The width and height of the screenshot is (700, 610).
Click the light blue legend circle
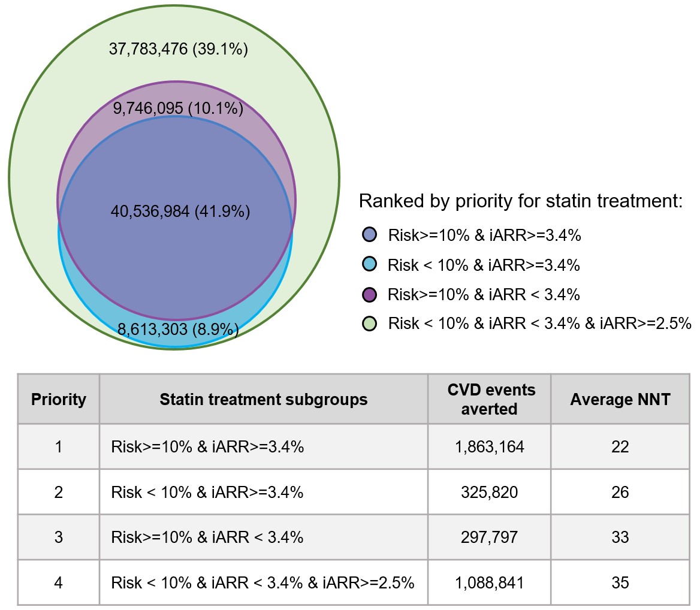click(369, 264)
